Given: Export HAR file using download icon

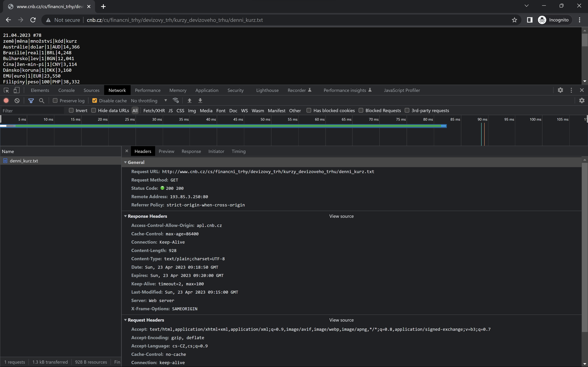Looking at the screenshot, I should tap(200, 100).
